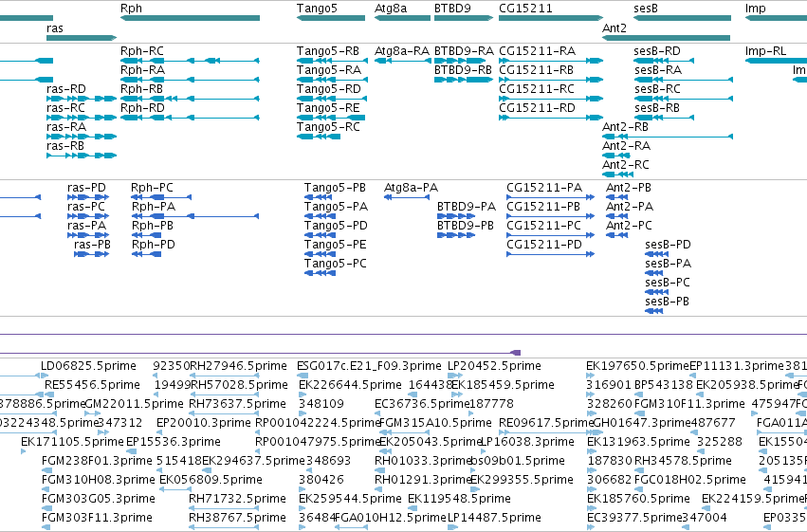Select transcript Tango5-RA
Screen dimensions: 807x532
click(x=333, y=80)
